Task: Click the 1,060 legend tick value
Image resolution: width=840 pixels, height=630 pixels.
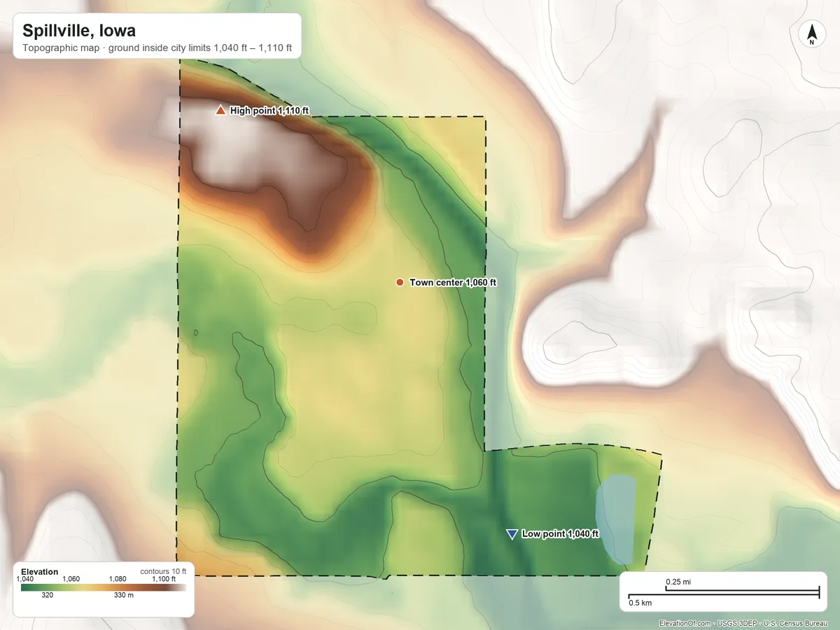Action: coord(71,579)
